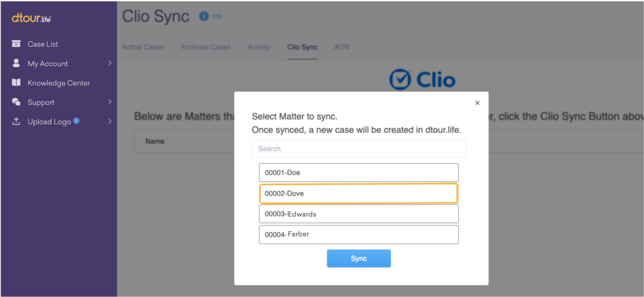Click the Support chat bubbles icon
The height and width of the screenshot is (297, 644).
coord(16,102)
